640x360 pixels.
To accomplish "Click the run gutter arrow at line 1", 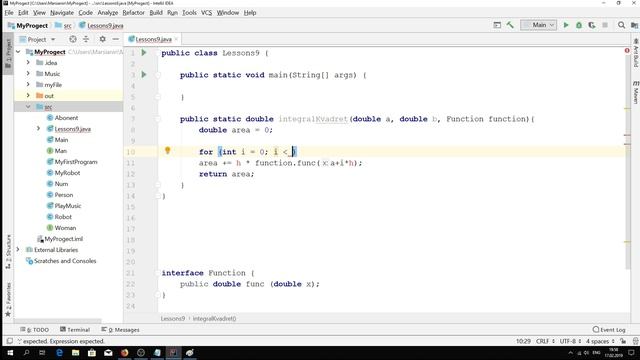I will click(x=144, y=53).
